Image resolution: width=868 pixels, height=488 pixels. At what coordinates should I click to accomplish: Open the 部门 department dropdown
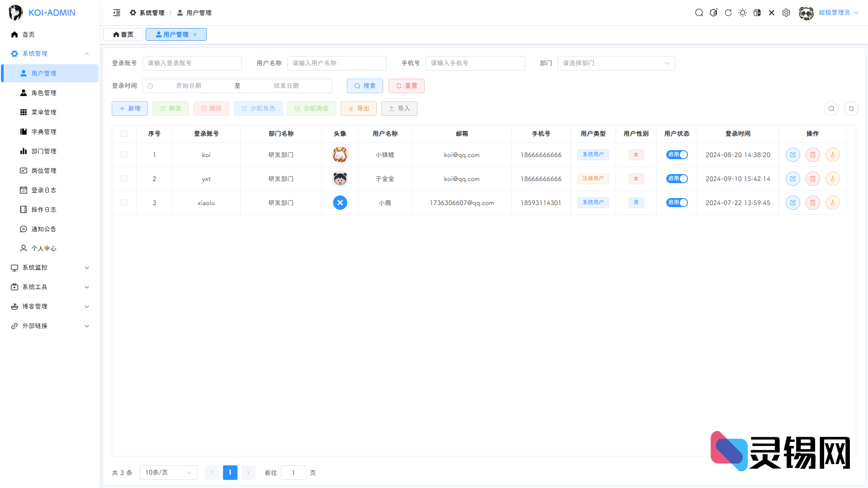pyautogui.click(x=616, y=63)
